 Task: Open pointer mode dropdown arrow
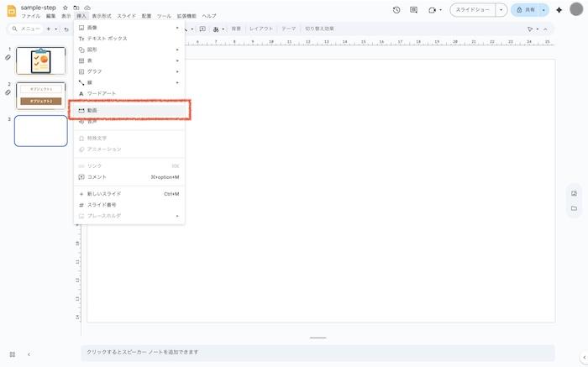pyautogui.click(x=538, y=29)
